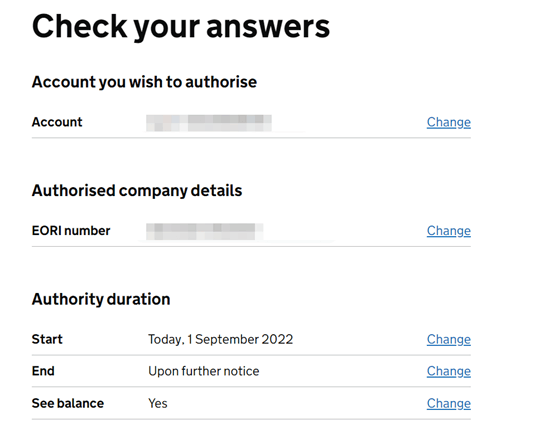
Task: Change the See balance answer
Action: (448, 404)
